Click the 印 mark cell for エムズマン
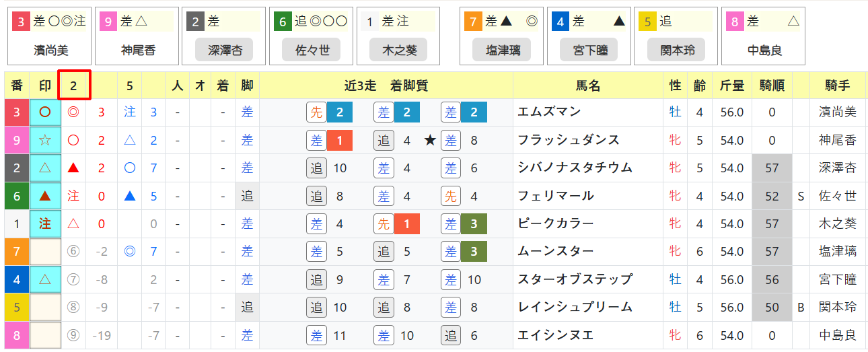The height and width of the screenshot is (352, 868). coord(45,112)
